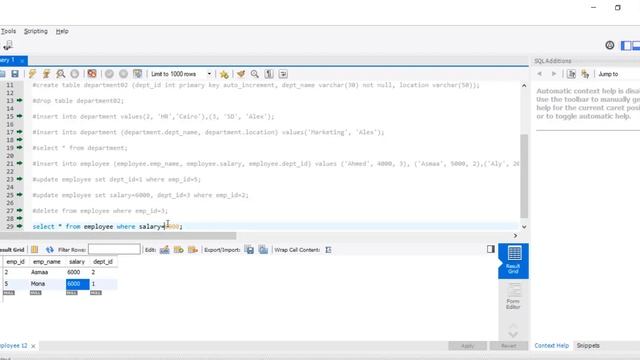The width and height of the screenshot is (640, 360).
Task: Select the Result Grid view button
Action: [x=513, y=261]
